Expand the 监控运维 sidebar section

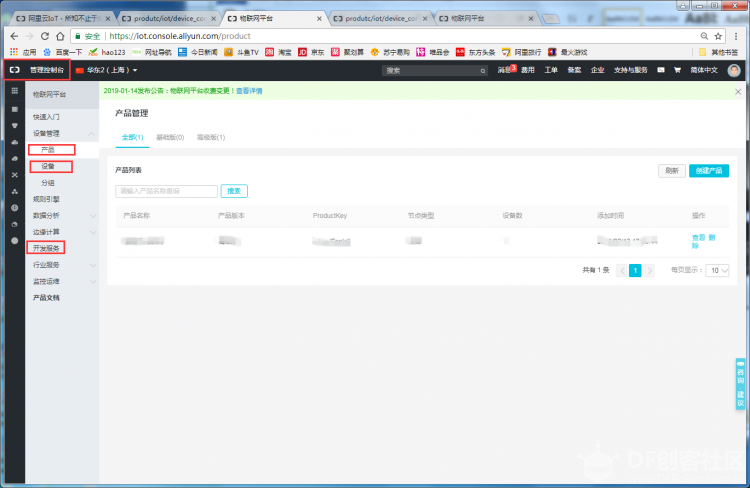(93, 281)
